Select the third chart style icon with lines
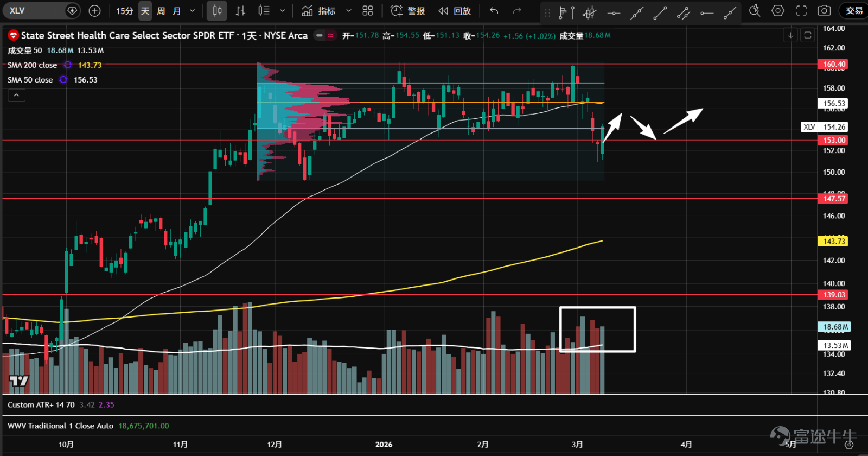 (264, 11)
